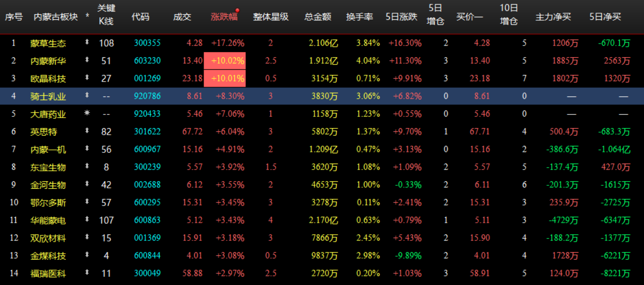Click the star marker icon beside 大唐药业

[x=87, y=113]
